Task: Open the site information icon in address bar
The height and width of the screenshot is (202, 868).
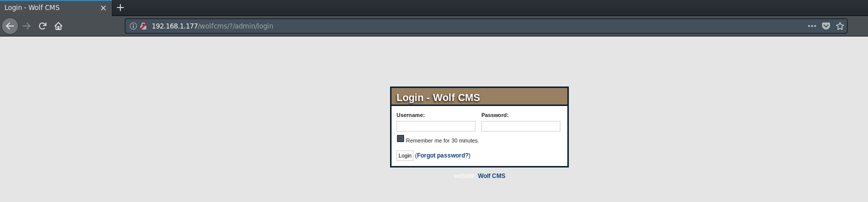Action: [x=133, y=26]
